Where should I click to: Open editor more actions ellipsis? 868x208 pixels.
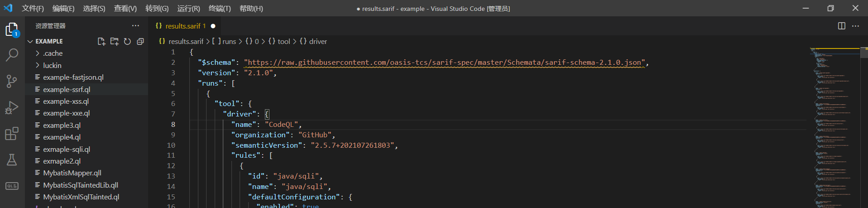(855, 26)
